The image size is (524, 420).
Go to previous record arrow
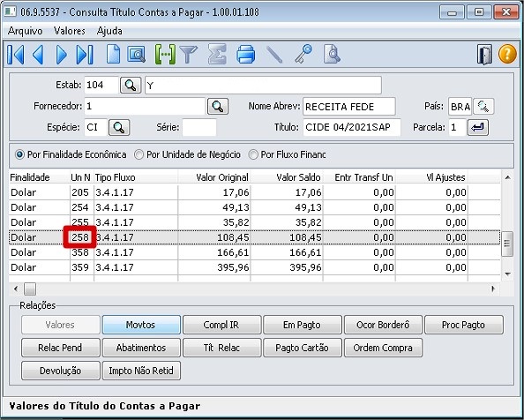(38, 55)
